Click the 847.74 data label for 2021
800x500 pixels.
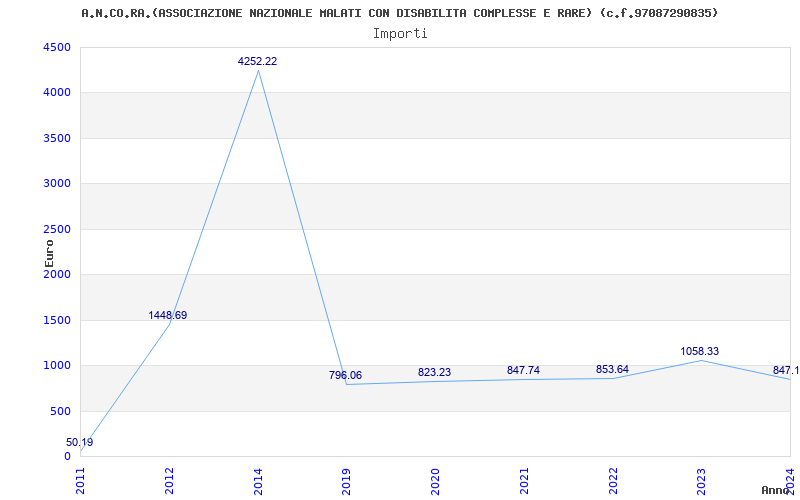click(523, 370)
